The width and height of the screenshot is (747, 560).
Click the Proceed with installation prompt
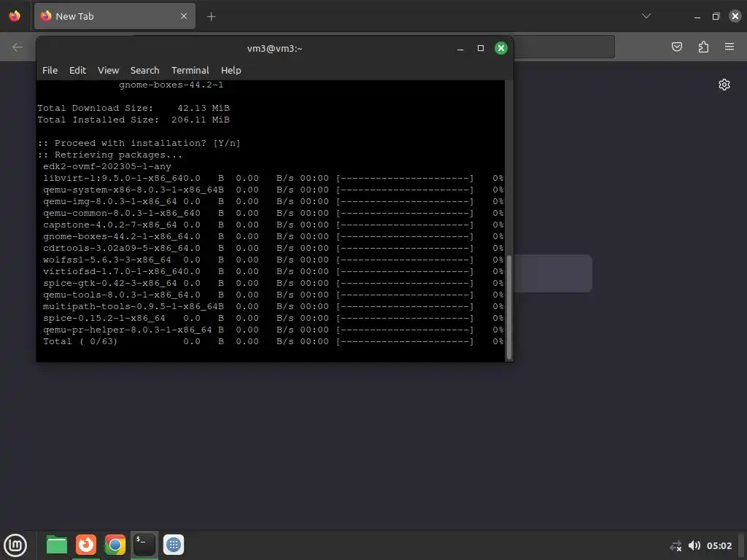pos(139,144)
